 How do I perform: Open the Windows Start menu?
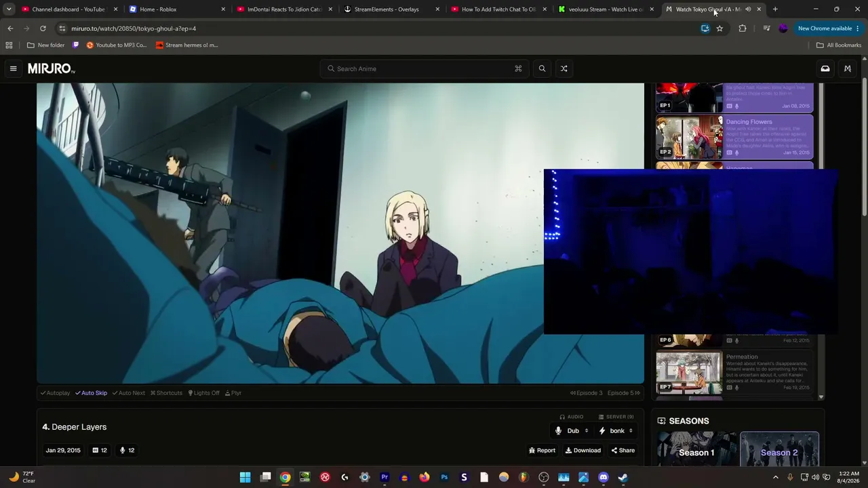(x=245, y=477)
